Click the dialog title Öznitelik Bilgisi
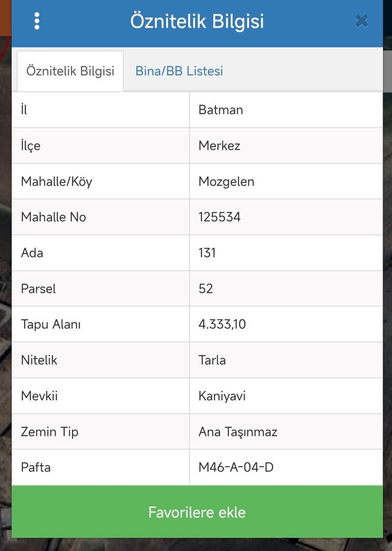This screenshot has width=392, height=551. click(197, 21)
